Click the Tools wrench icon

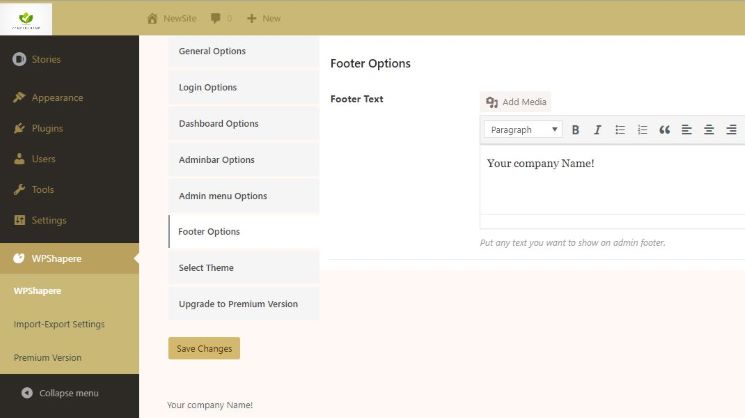(x=19, y=190)
